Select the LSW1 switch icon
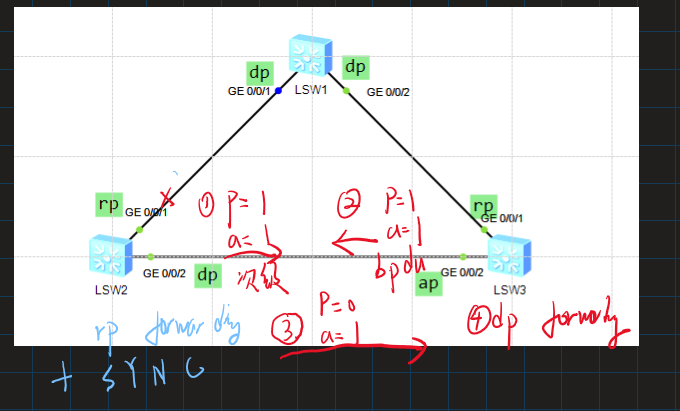The image size is (680, 411). (x=311, y=57)
